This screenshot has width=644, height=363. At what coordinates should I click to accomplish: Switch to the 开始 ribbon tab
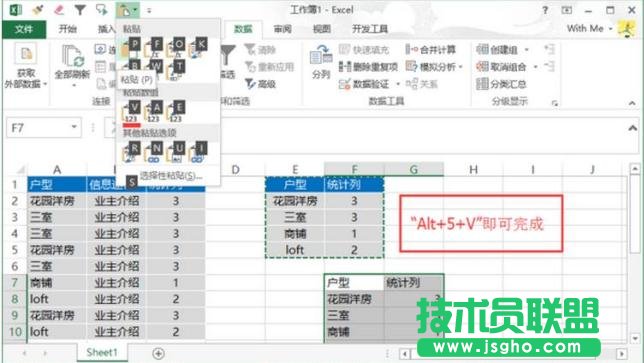click(x=68, y=29)
